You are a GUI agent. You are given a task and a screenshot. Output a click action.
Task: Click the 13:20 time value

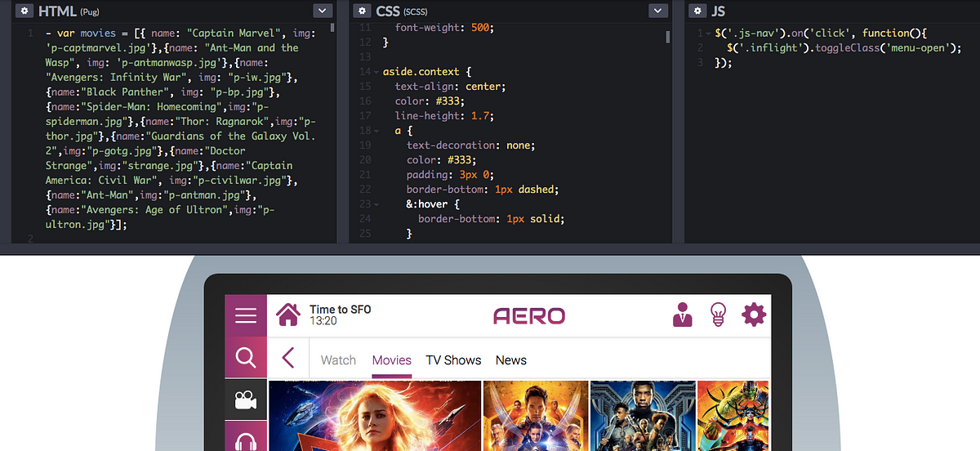point(323,321)
